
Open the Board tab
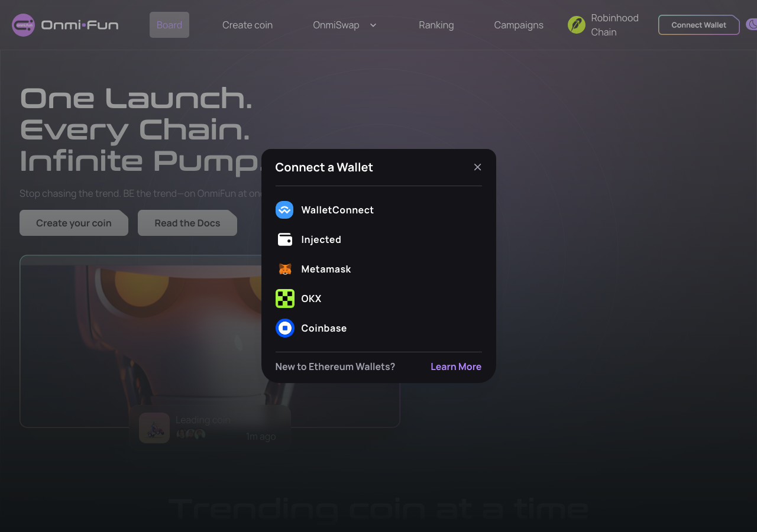click(169, 25)
